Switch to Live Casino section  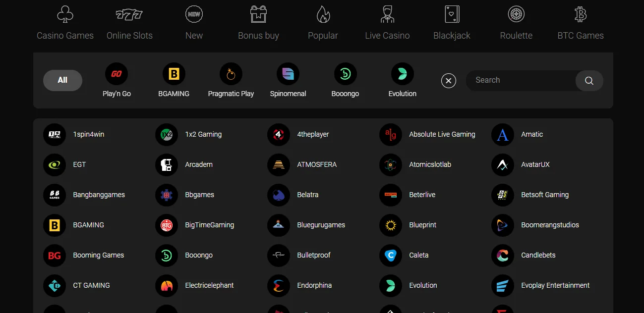point(387,23)
